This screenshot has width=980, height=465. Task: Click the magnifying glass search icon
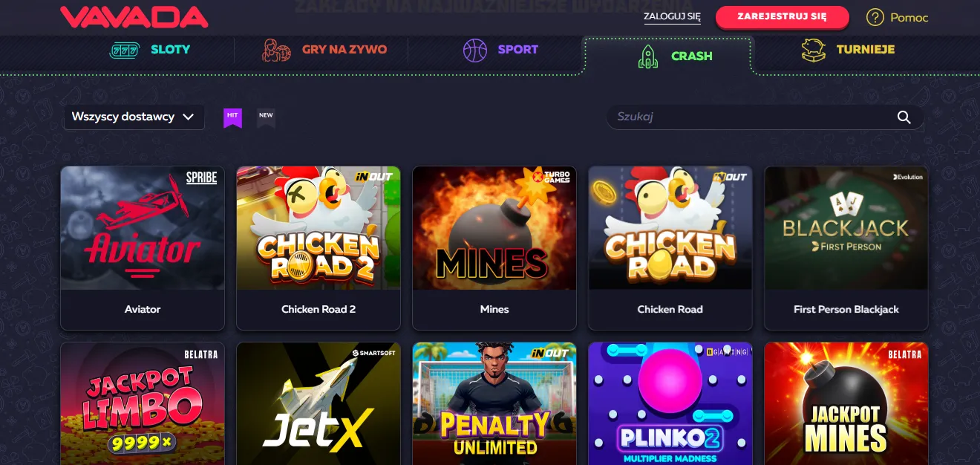(904, 117)
